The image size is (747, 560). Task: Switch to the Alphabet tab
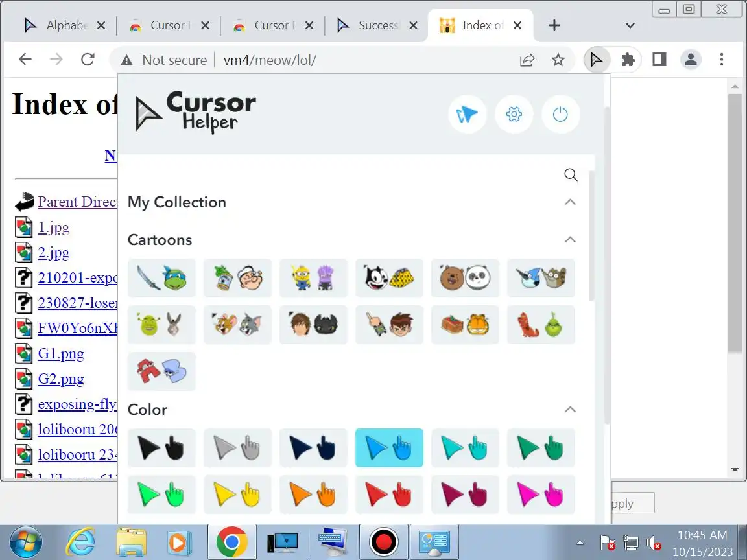pos(64,25)
